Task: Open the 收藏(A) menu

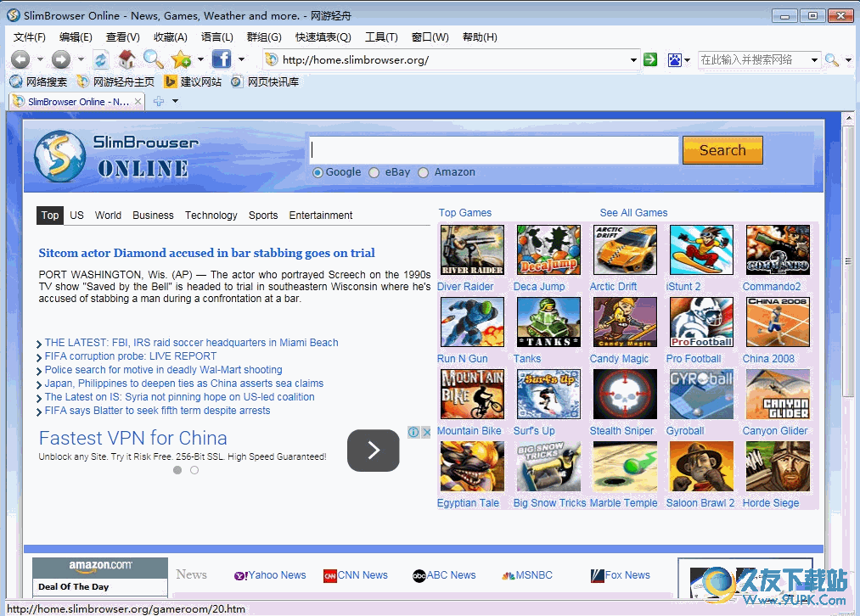Action: coord(171,36)
